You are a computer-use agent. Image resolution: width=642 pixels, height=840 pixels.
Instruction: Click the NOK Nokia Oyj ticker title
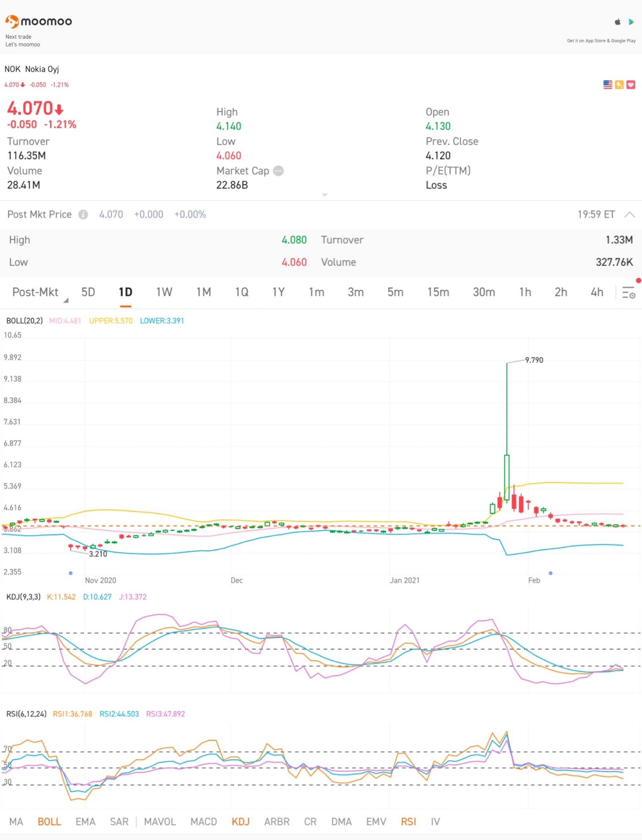32,69
